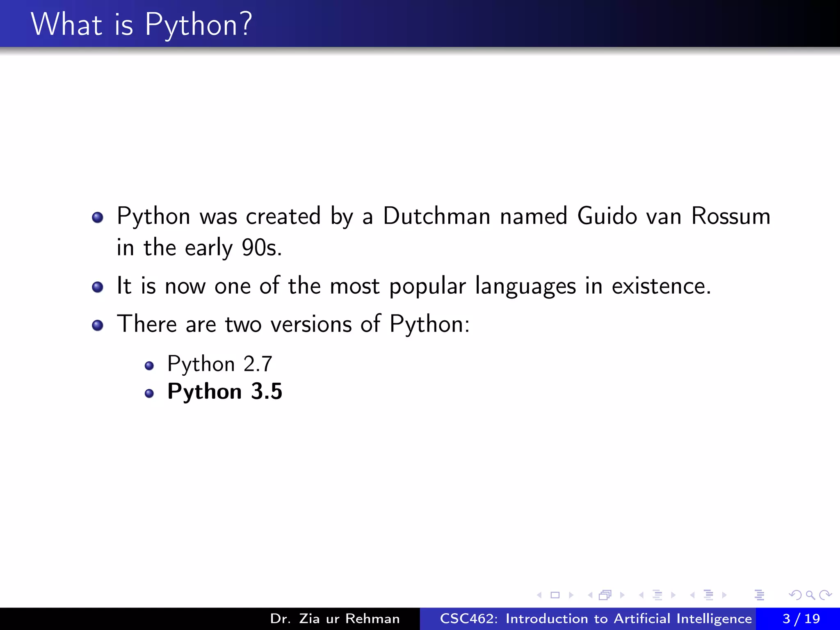Go to previous subsection arrow
This screenshot has width=840, height=630.
point(641,595)
